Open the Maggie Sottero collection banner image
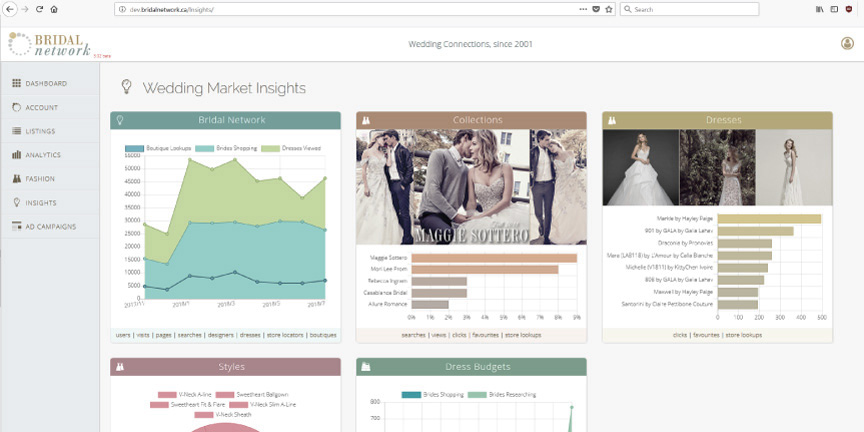864x432 pixels. [x=471, y=187]
